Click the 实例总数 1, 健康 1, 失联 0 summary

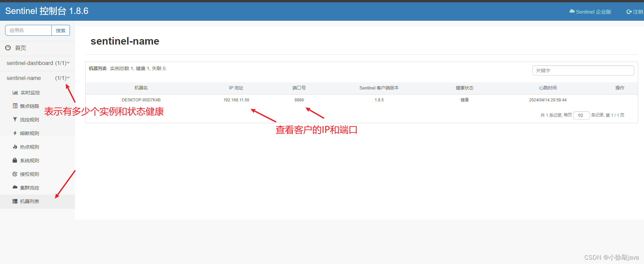tap(138, 68)
